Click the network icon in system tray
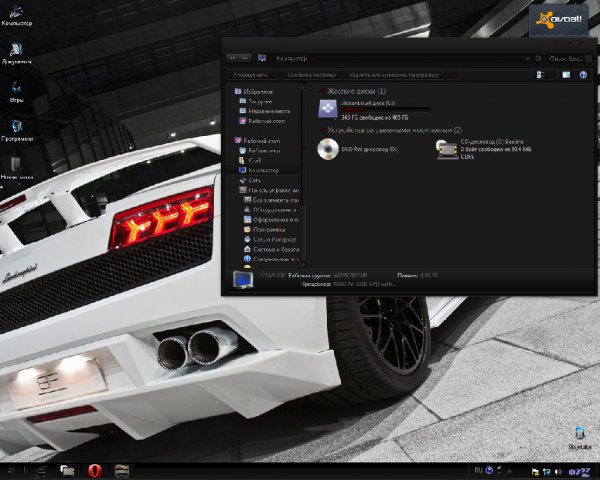 click(546, 472)
